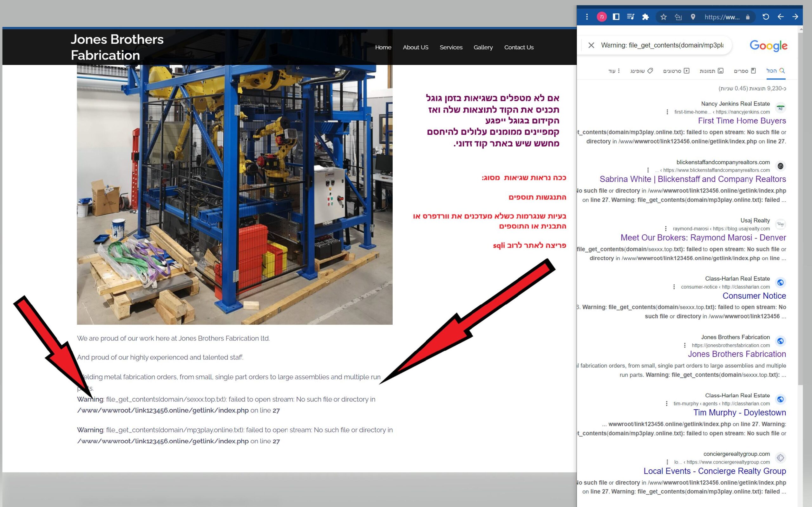The width and height of the screenshot is (812, 507).
Task: Click the Usaj Realty favicon
Action: (x=781, y=224)
